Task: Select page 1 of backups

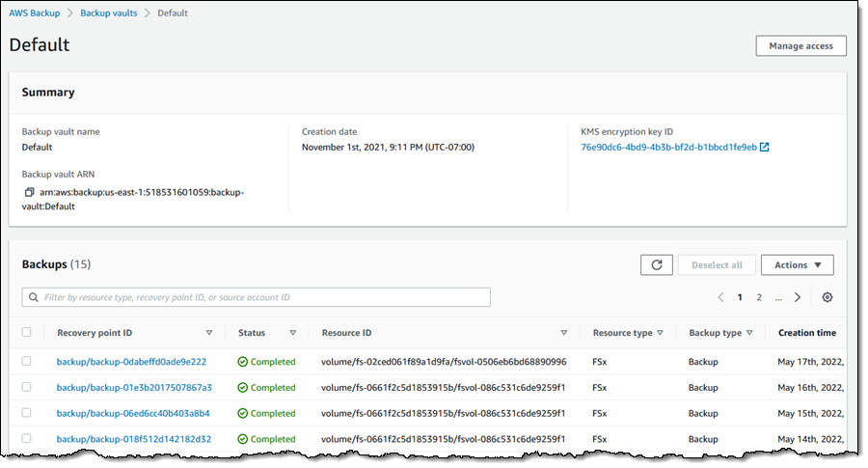Action: (740, 297)
